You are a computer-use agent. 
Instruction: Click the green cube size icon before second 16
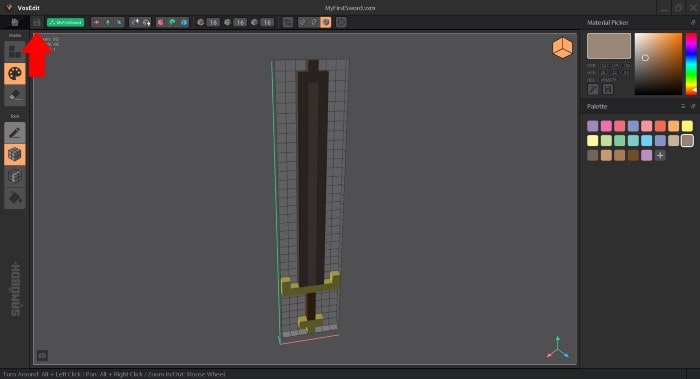[228, 22]
